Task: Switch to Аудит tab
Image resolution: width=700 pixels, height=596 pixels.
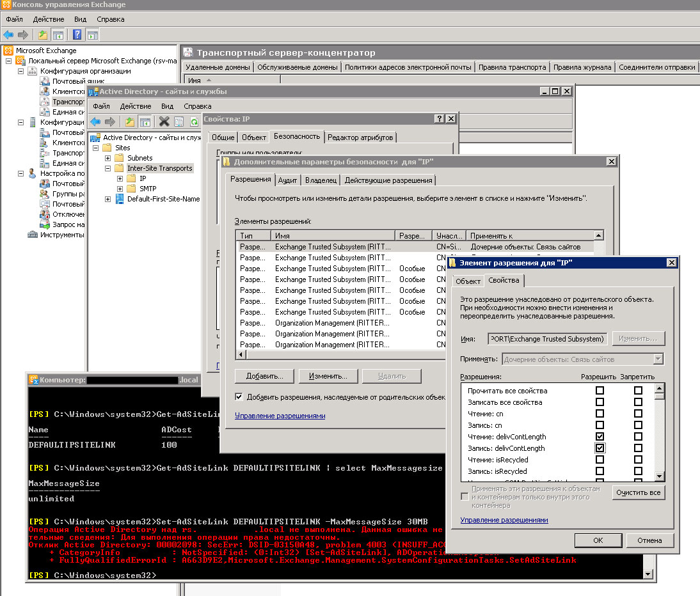Action: point(287,180)
